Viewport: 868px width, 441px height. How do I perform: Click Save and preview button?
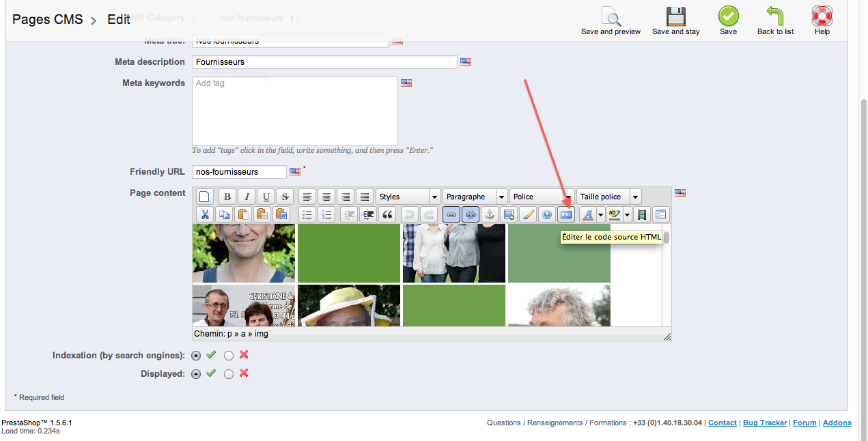pos(611,21)
